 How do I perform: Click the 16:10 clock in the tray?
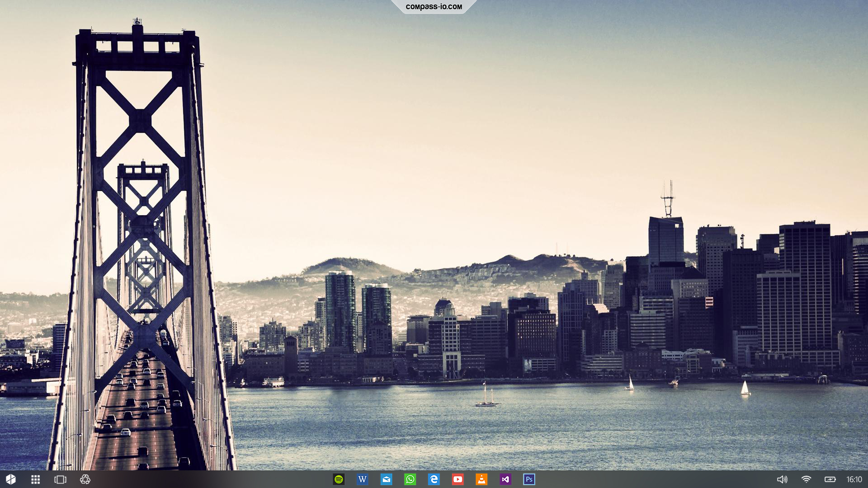coord(854,479)
